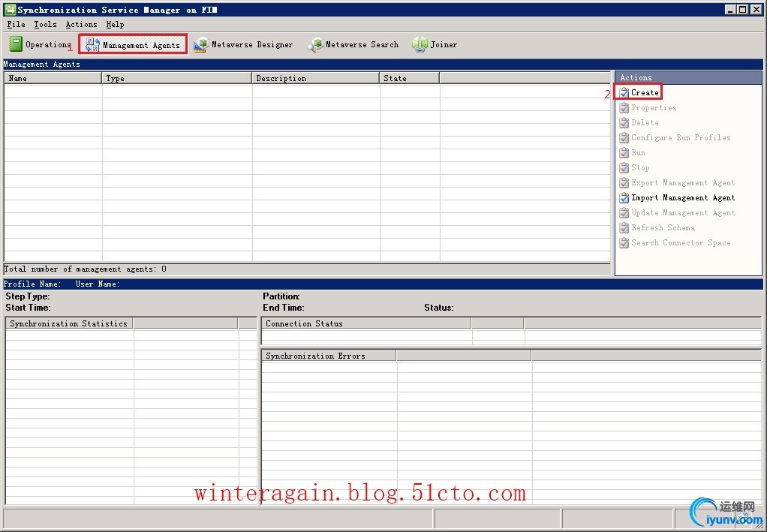Click the icon beside Search Connector Space
767x532 pixels.
[x=624, y=243]
